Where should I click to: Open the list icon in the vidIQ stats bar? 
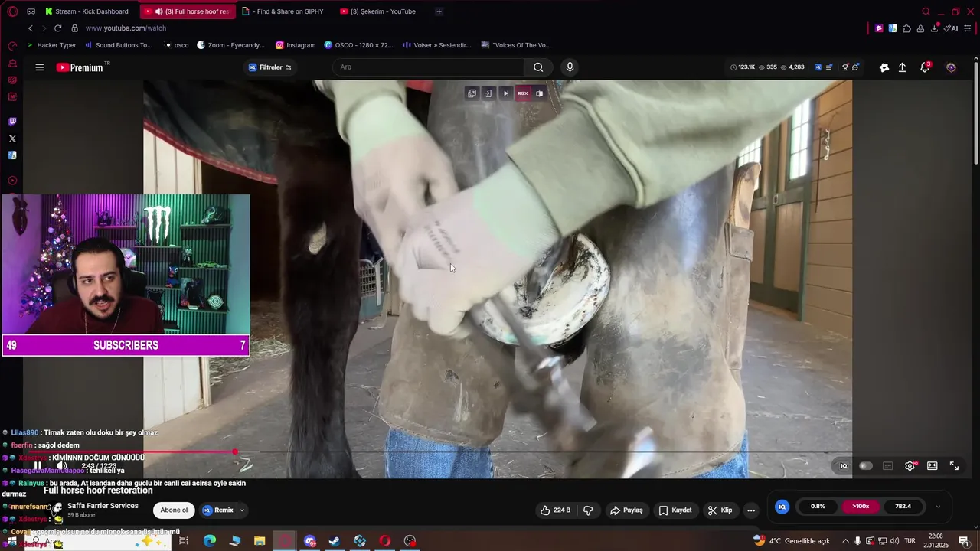pos(828,67)
